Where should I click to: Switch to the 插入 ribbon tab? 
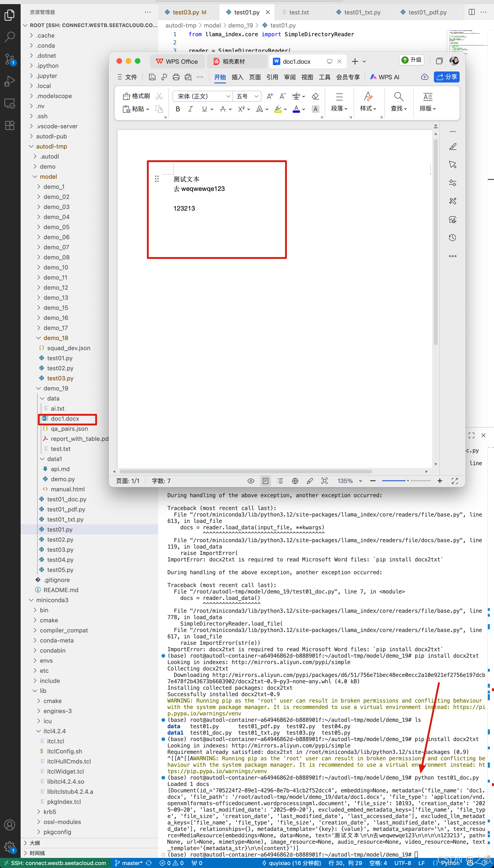(x=238, y=77)
